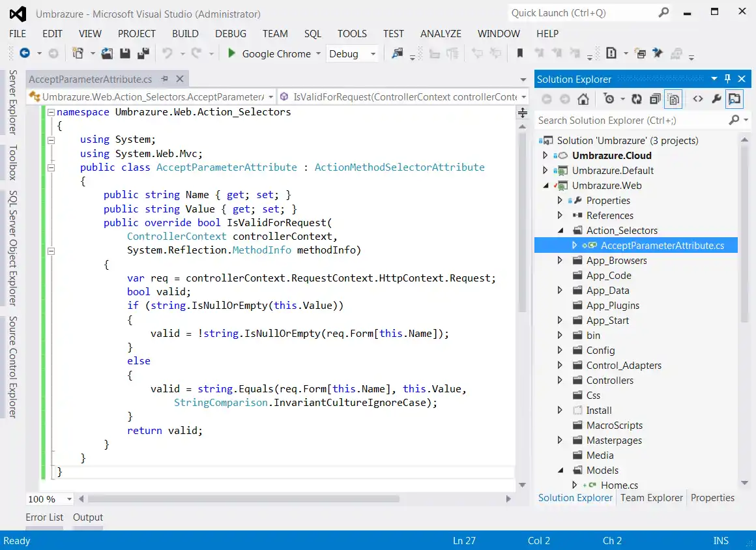
Task: Click the New Project toolbar icon
Action: [78, 53]
